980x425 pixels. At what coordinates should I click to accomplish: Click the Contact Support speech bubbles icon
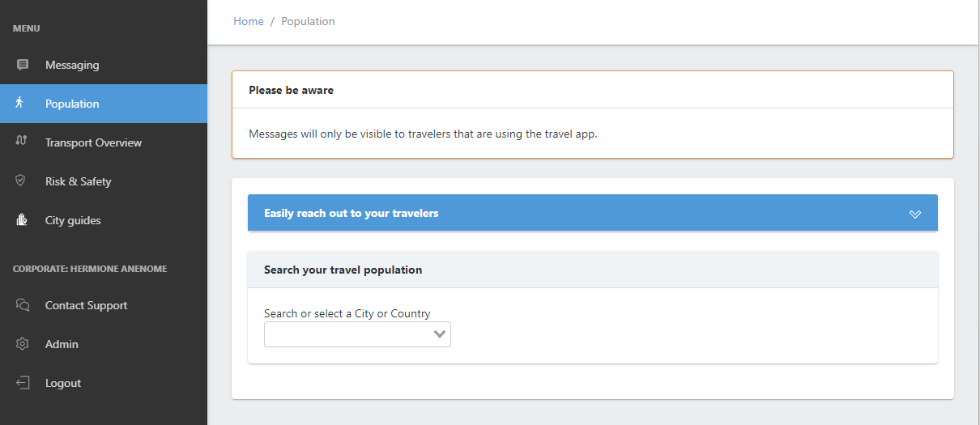[23, 305]
